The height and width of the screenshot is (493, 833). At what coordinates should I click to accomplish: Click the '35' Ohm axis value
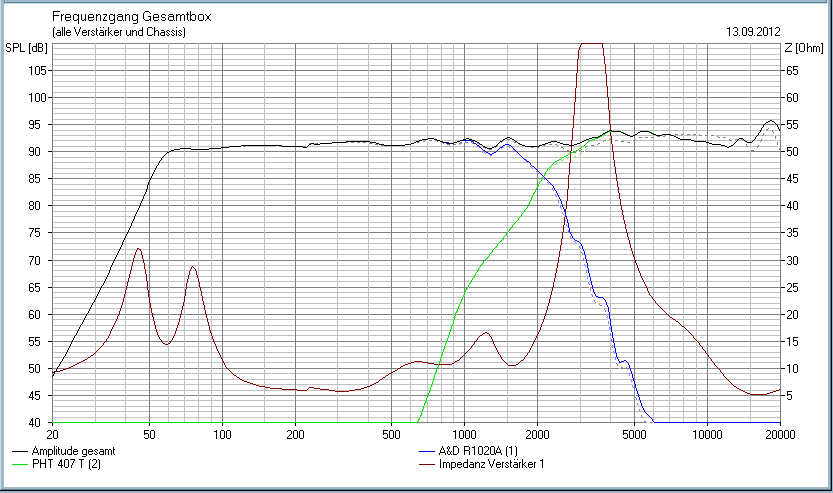(792, 233)
